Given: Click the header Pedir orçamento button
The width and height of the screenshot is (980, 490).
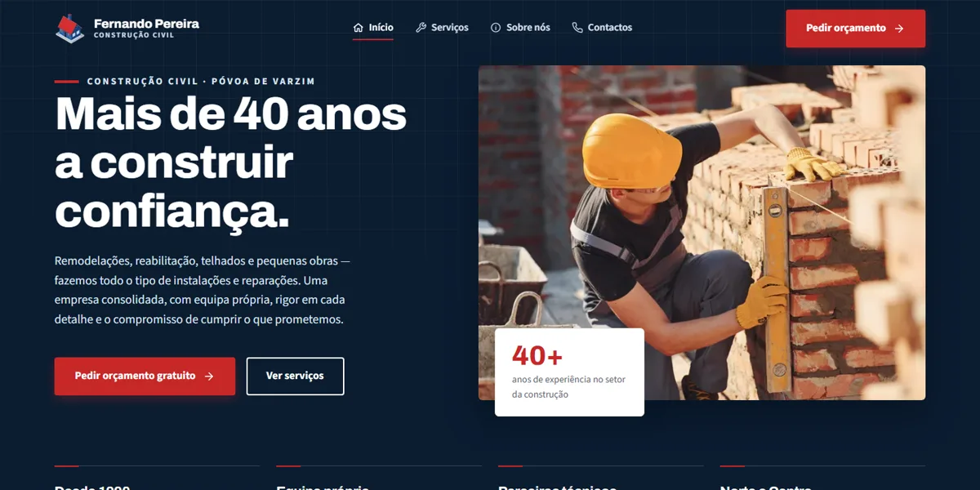Looking at the screenshot, I should (855, 29).
